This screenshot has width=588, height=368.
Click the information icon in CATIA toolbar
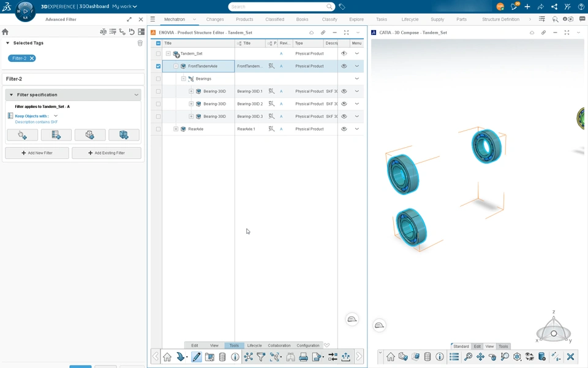[440, 357]
